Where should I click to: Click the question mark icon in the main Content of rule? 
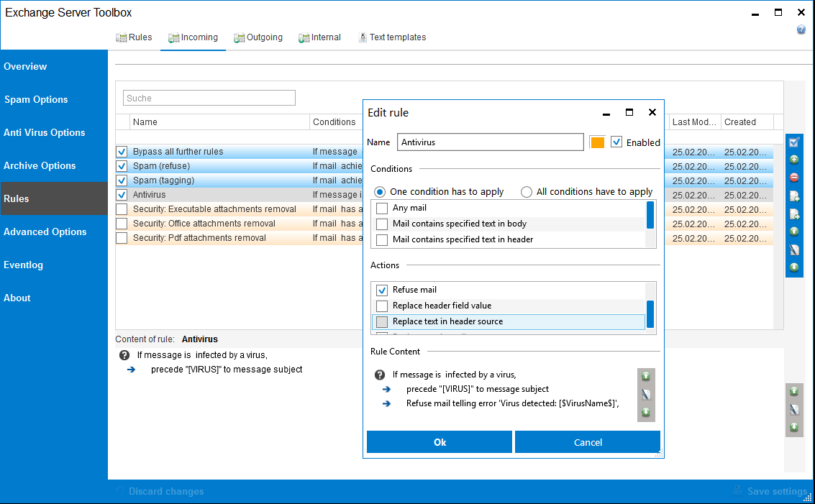pos(124,355)
